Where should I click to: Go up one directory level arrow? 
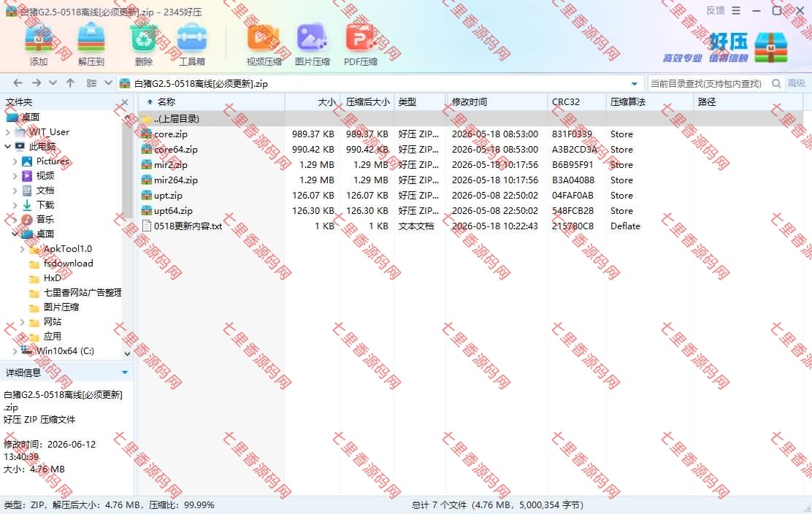(70, 83)
